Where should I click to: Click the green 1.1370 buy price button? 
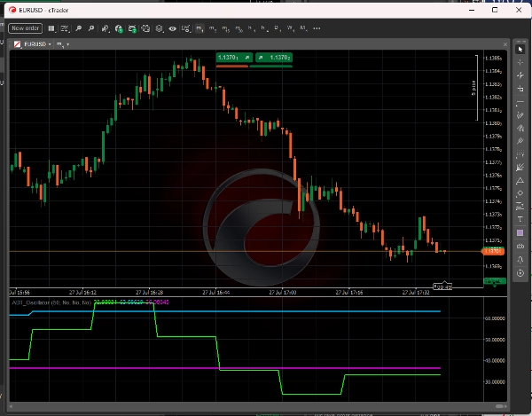(274, 58)
